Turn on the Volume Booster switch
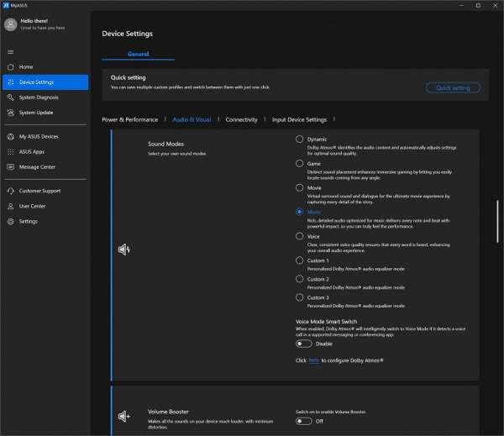The image size is (504, 436). point(303,421)
